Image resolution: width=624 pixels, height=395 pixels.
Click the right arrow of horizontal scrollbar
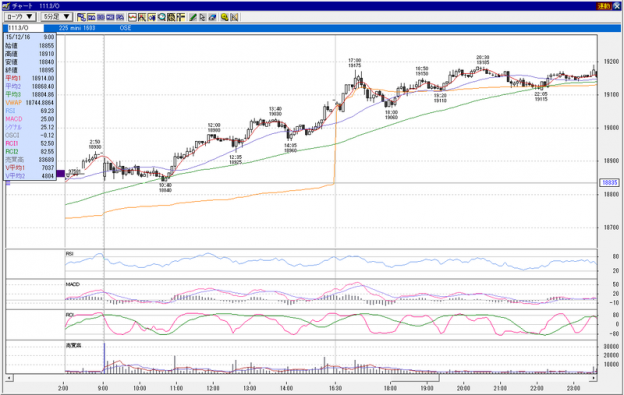[593, 377]
